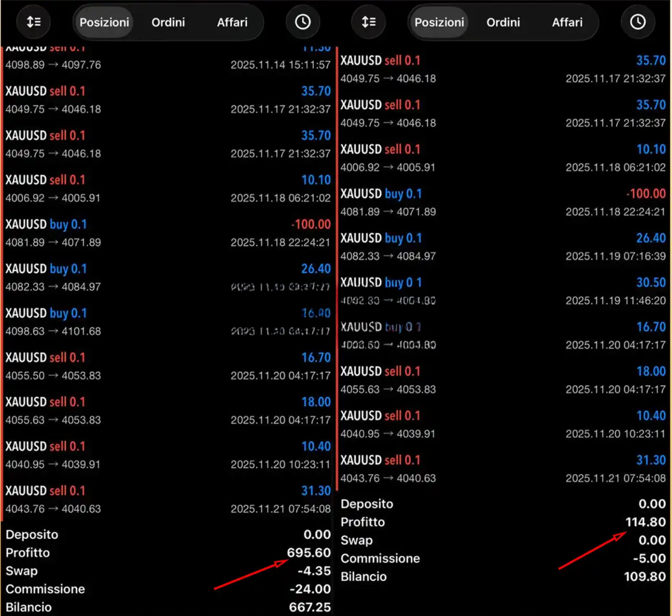The image size is (672, 616).
Task: Open right panel buy trade 4082.33 → 4084.97
Action: (x=503, y=247)
